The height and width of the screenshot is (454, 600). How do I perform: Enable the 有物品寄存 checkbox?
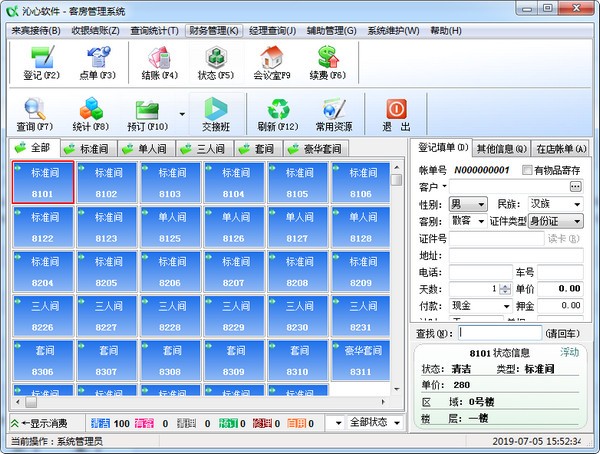coord(527,170)
